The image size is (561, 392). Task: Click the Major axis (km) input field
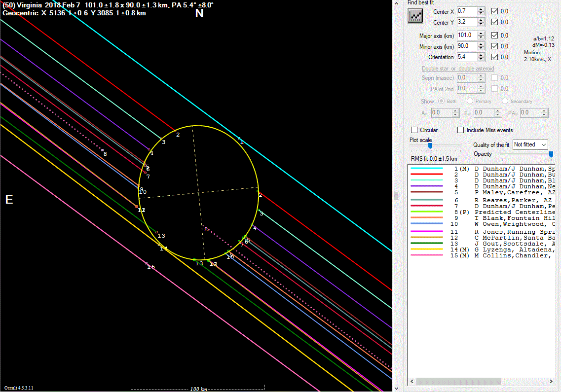point(467,35)
